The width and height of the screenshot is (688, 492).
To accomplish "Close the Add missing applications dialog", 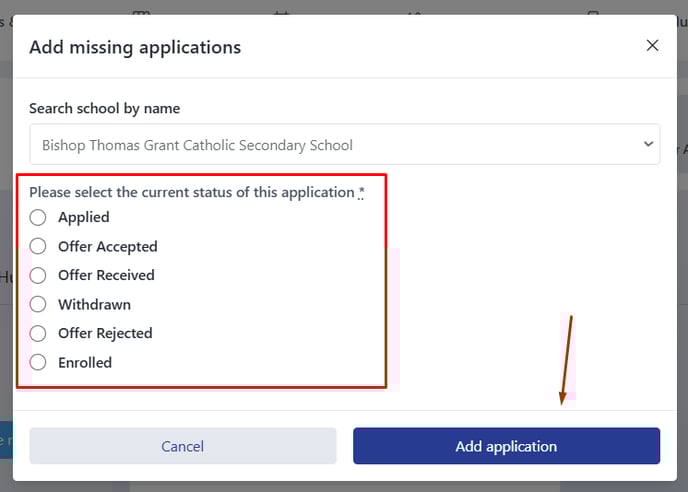I will 652,45.
